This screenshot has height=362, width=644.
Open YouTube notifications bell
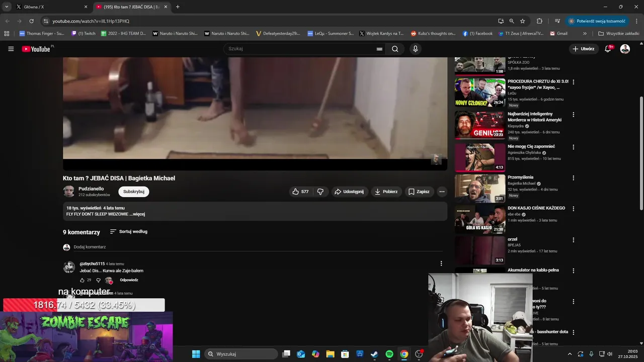pos(608,49)
